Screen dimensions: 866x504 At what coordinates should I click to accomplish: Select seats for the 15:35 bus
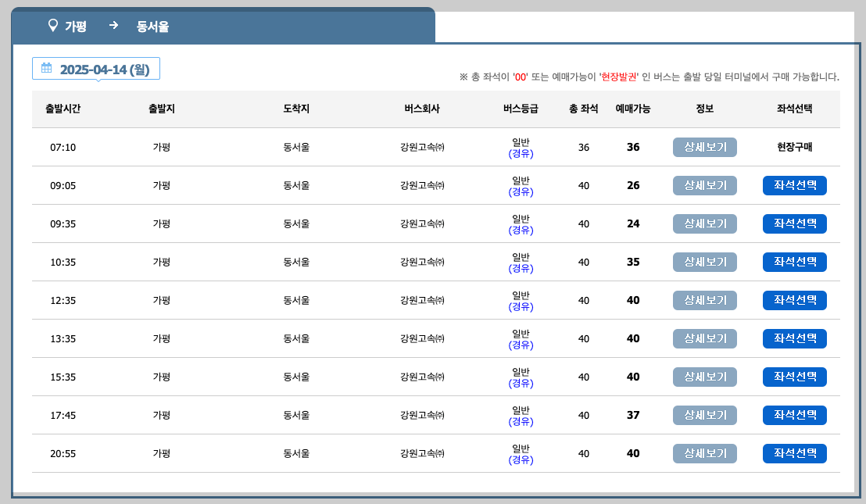pyautogui.click(x=794, y=377)
